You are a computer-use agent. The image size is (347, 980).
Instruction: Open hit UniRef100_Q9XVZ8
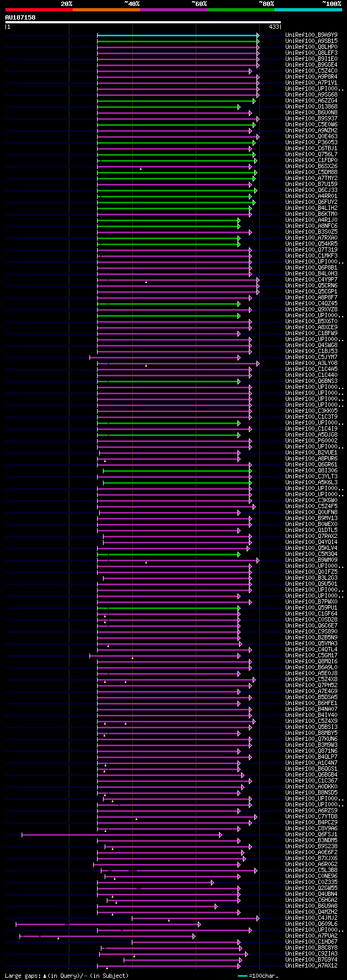tap(311, 310)
